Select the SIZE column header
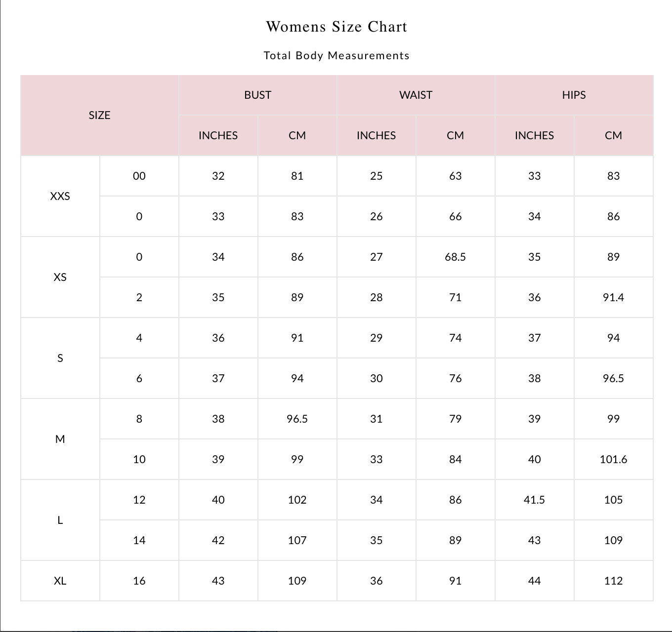The height and width of the screenshot is (632, 672). [99, 115]
